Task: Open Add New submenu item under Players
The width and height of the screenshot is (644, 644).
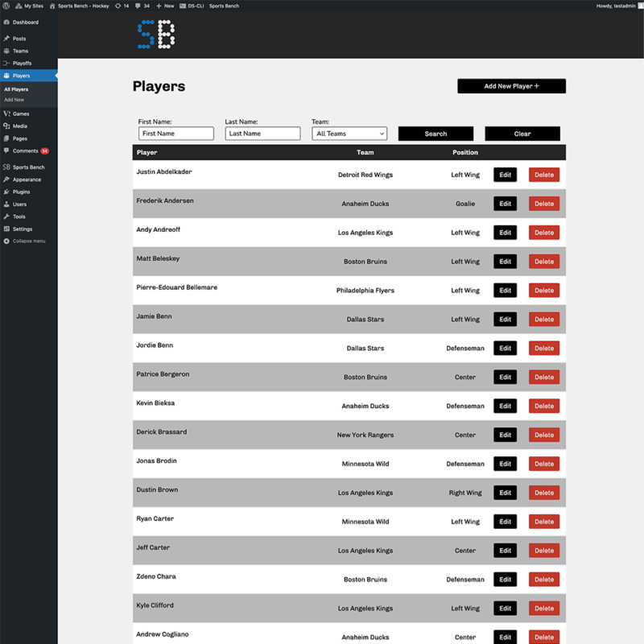Action: [14, 100]
